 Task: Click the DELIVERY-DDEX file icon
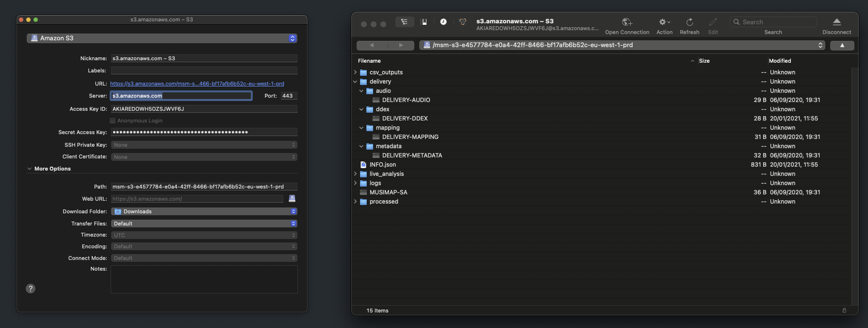376,119
